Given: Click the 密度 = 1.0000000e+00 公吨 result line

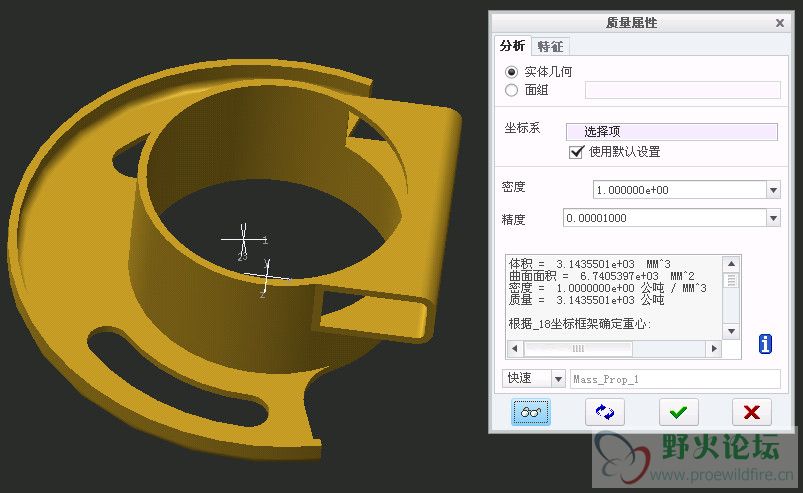Looking at the screenshot, I should (608, 288).
